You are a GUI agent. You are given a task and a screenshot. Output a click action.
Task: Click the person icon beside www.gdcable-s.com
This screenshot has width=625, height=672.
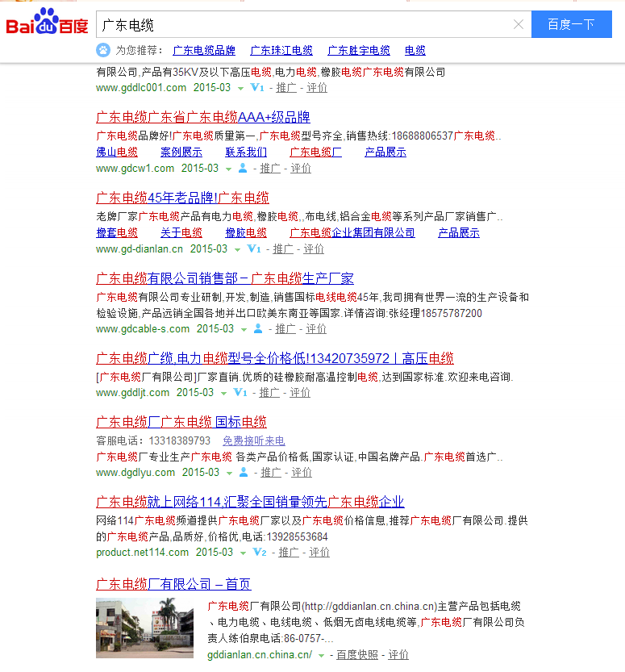tap(258, 328)
